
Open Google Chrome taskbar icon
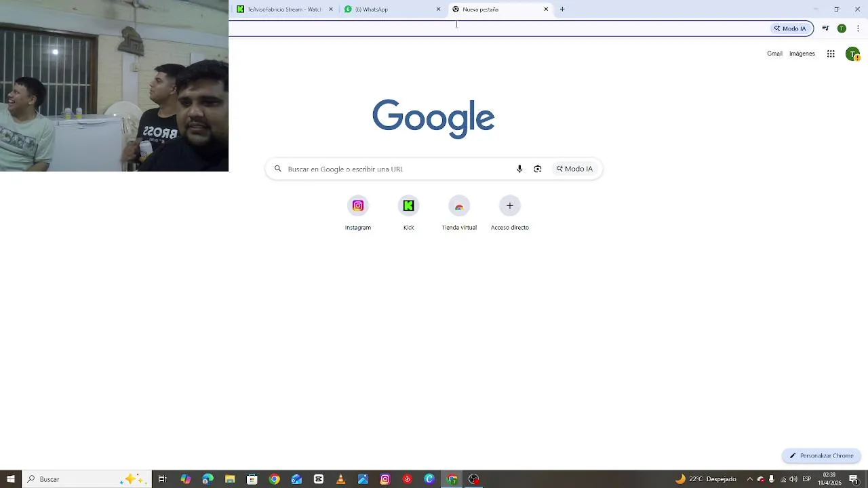[274, 479]
